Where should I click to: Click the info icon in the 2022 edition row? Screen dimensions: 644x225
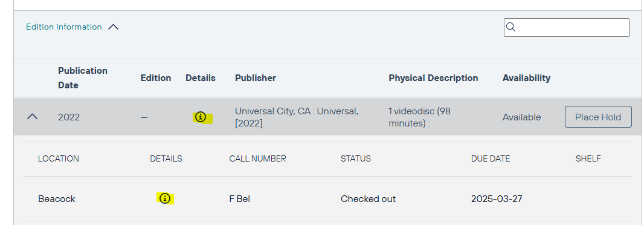[200, 117]
